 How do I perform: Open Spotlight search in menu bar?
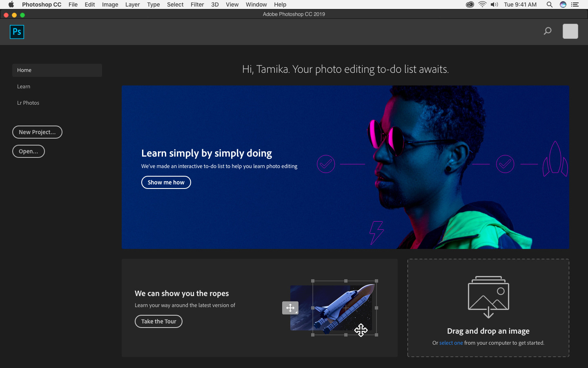(550, 4)
